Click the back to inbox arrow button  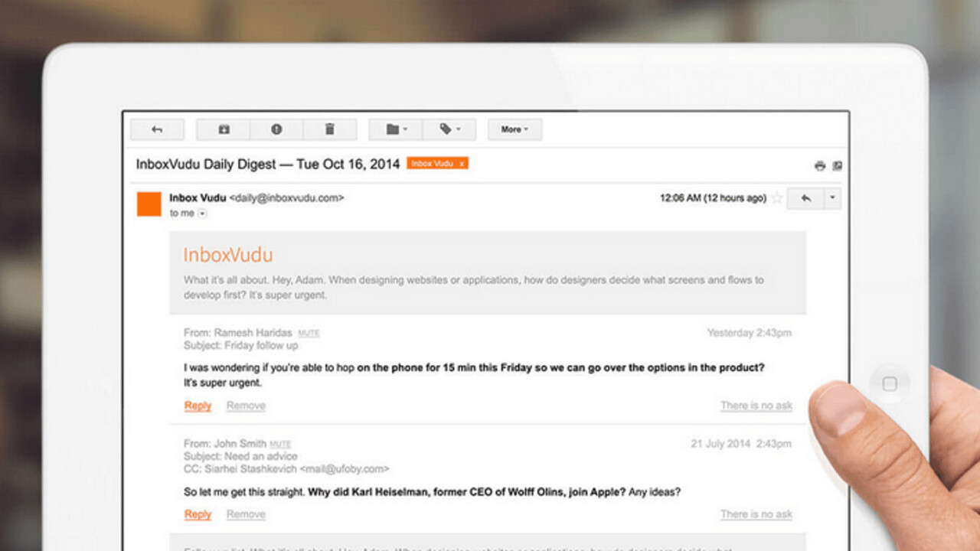point(157,129)
